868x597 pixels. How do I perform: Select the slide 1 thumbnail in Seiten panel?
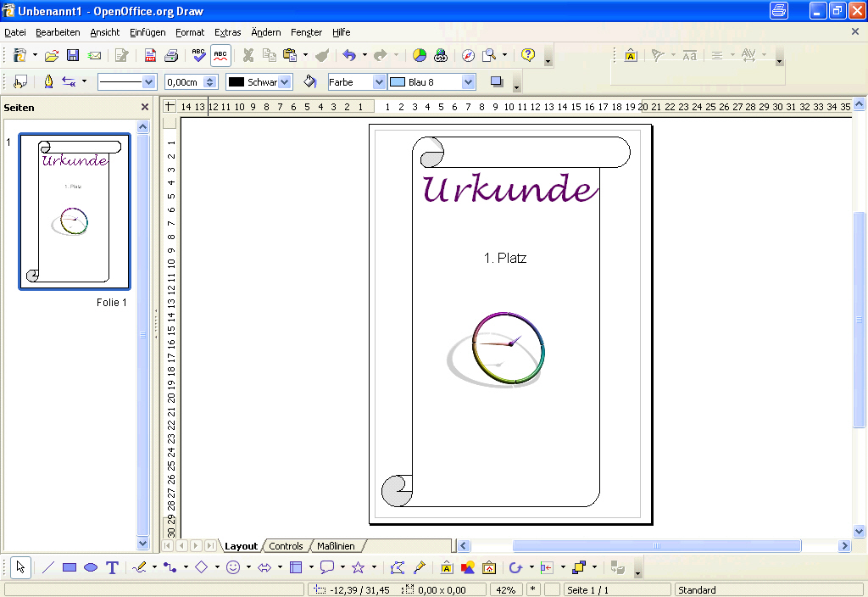(x=75, y=211)
